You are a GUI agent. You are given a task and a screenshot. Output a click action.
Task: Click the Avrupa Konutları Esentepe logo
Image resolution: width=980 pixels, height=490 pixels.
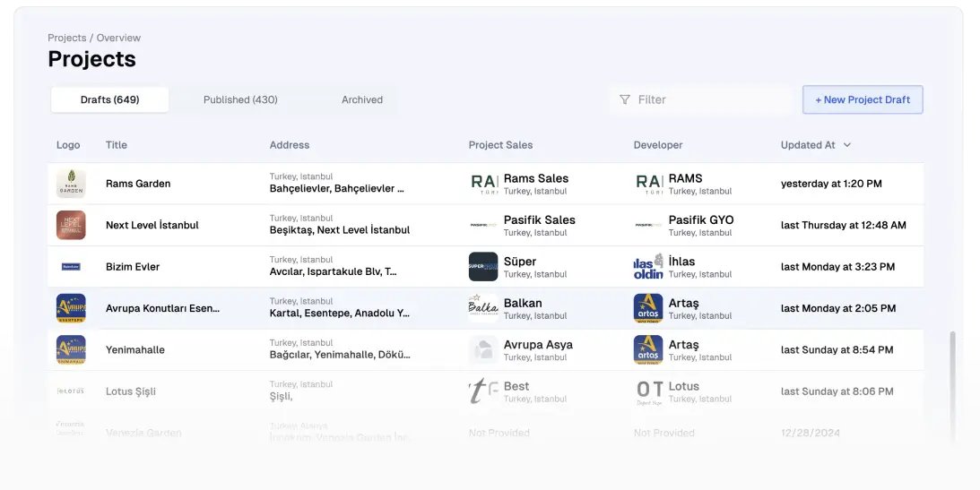tap(71, 308)
